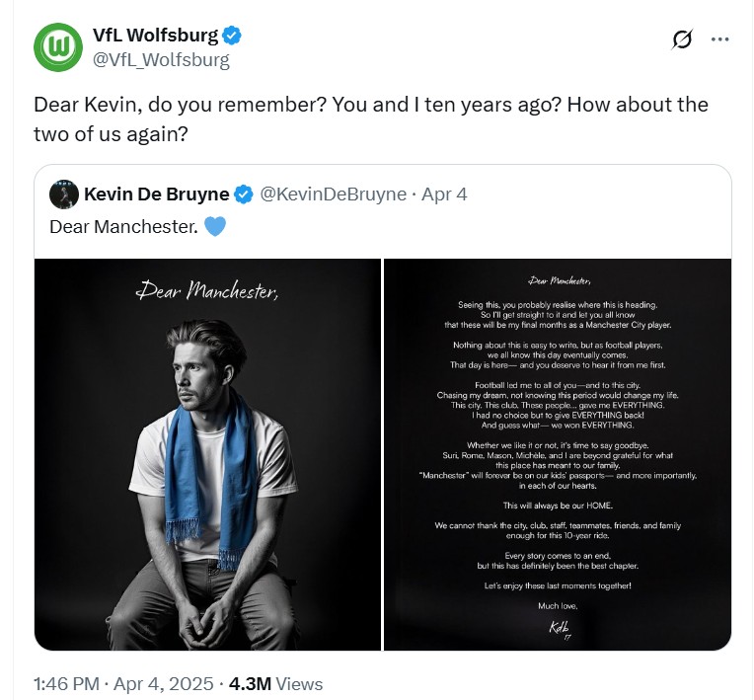The width and height of the screenshot is (754, 700).
Task: Click the main tweet text to Kevin
Action: [x=370, y=118]
